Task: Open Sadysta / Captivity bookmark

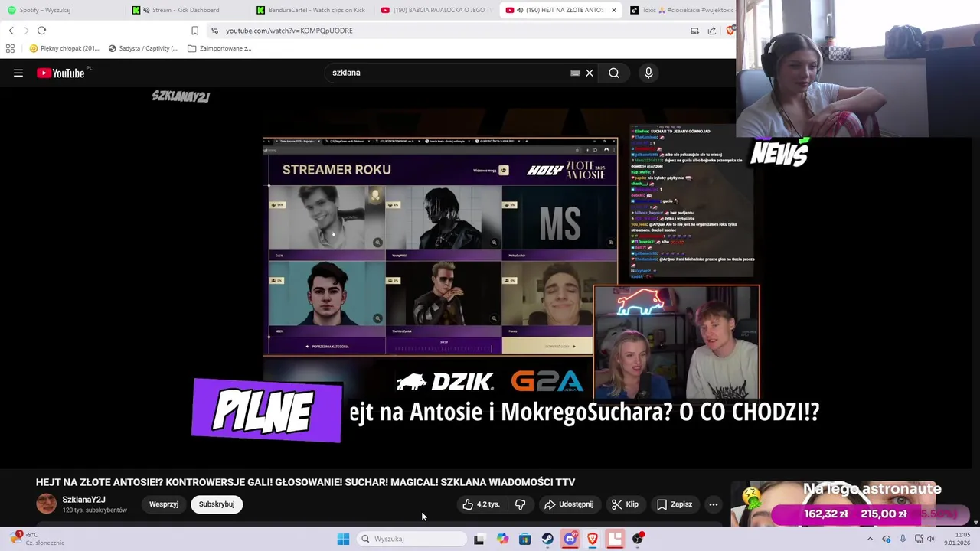Action: (143, 48)
